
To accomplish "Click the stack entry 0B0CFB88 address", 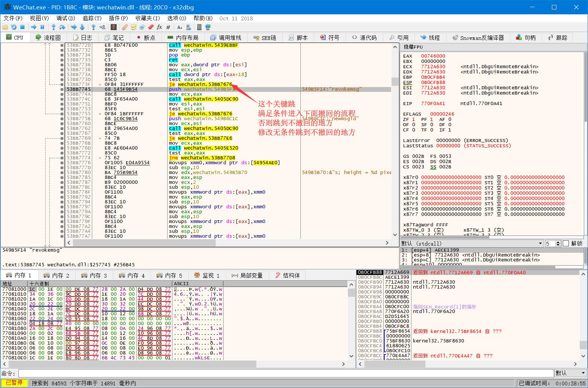I will pyautogui.click(x=370, y=272).
